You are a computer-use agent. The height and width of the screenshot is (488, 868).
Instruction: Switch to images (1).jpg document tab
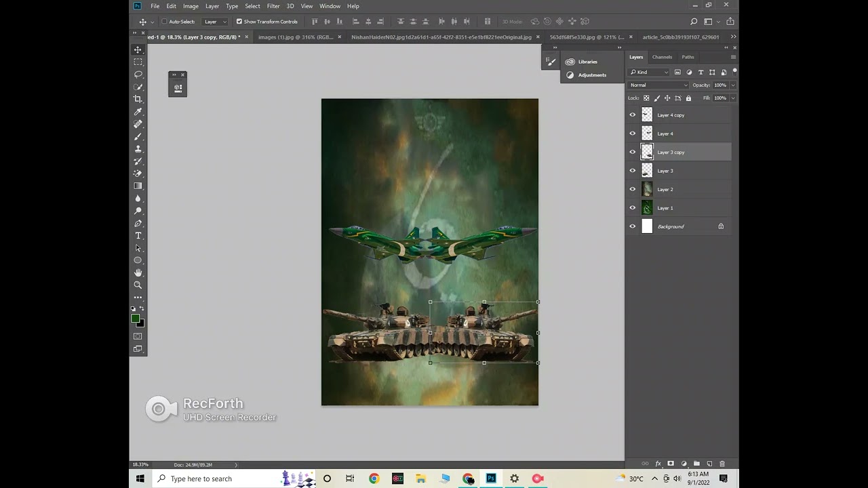tap(296, 37)
